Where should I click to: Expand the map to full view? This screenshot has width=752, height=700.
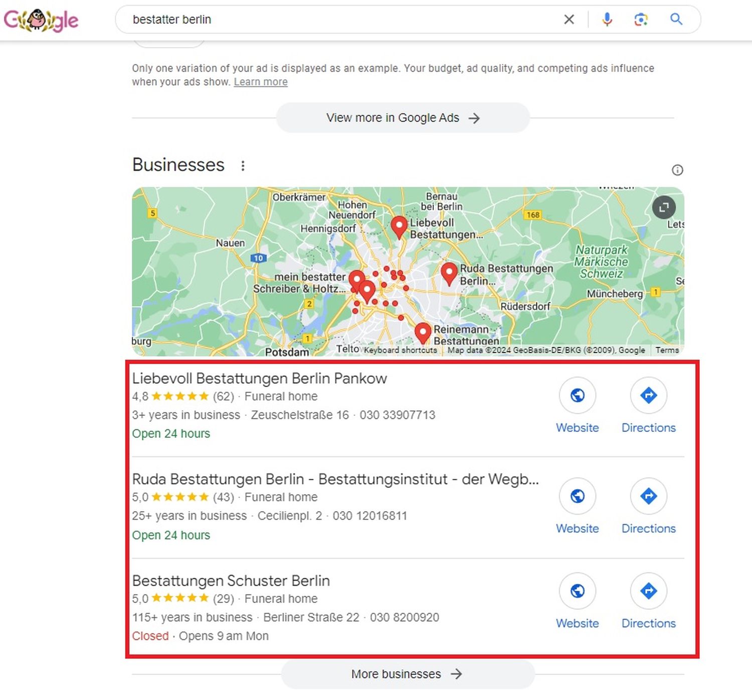click(x=664, y=207)
